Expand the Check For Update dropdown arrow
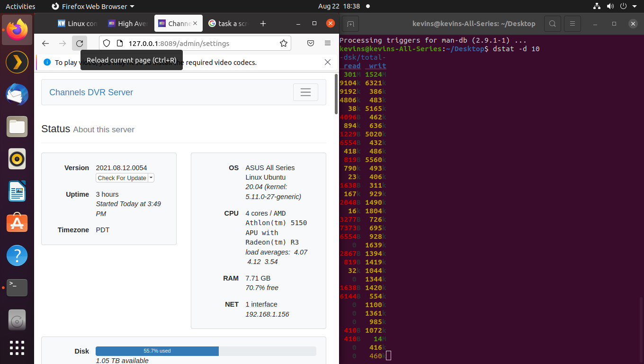 pos(151,178)
